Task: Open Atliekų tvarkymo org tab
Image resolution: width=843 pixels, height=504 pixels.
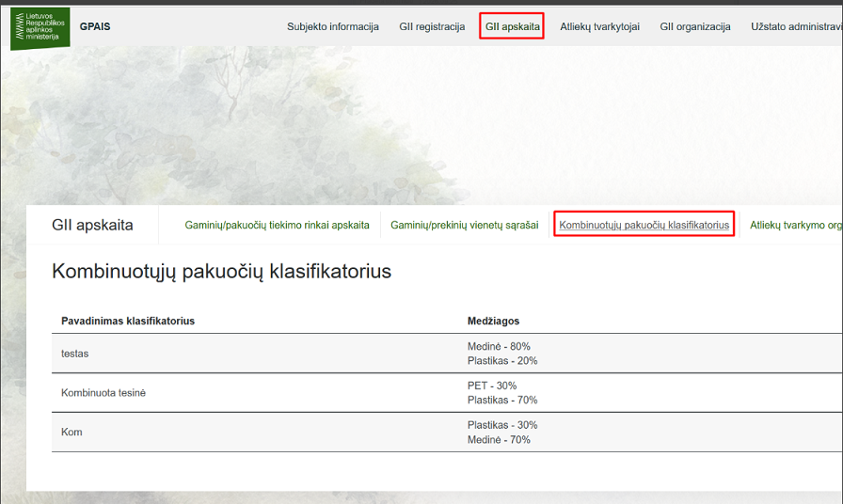Action: [796, 225]
